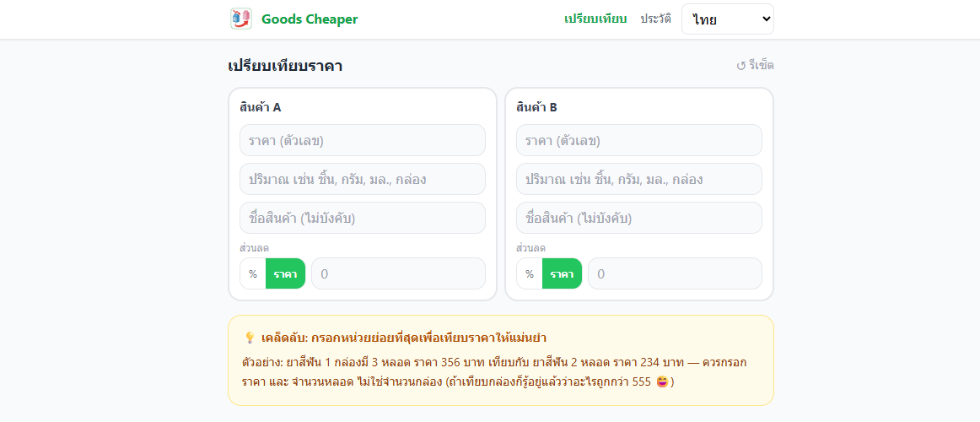980x422 pixels.
Task: Select % discount type for product B
Action: (530, 273)
